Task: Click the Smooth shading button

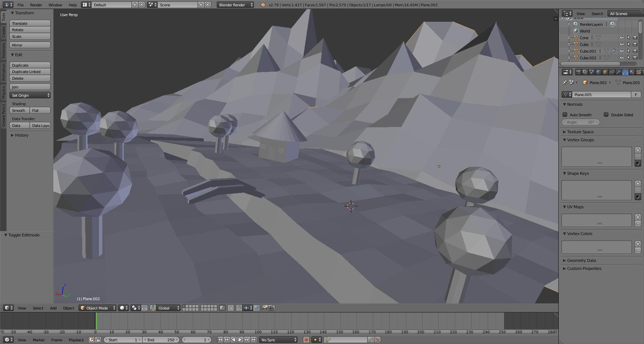Action: (19, 111)
